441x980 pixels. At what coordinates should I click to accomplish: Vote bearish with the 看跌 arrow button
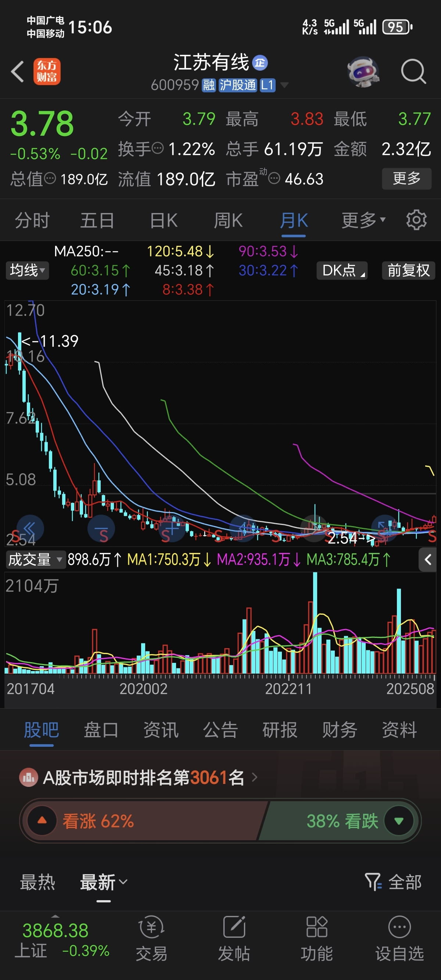399,821
